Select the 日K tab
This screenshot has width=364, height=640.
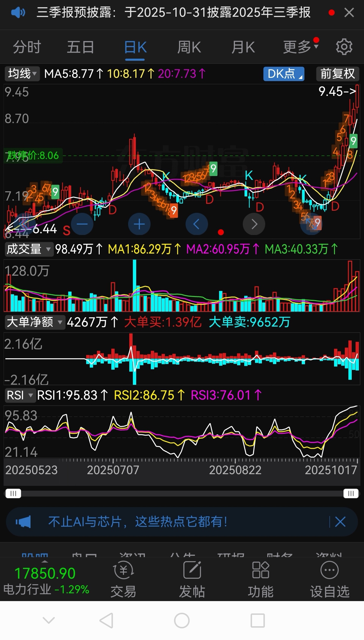pos(135,47)
